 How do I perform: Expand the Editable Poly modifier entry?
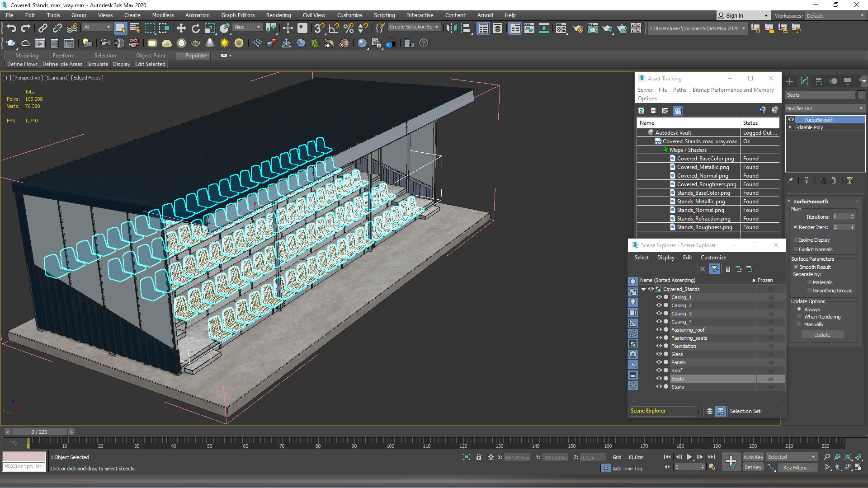click(790, 127)
